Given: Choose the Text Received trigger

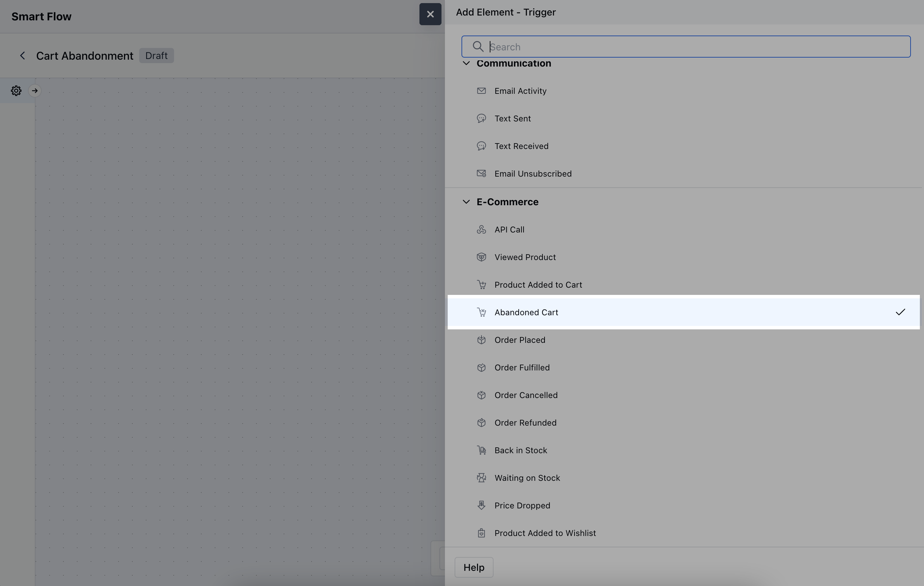Looking at the screenshot, I should [x=521, y=146].
